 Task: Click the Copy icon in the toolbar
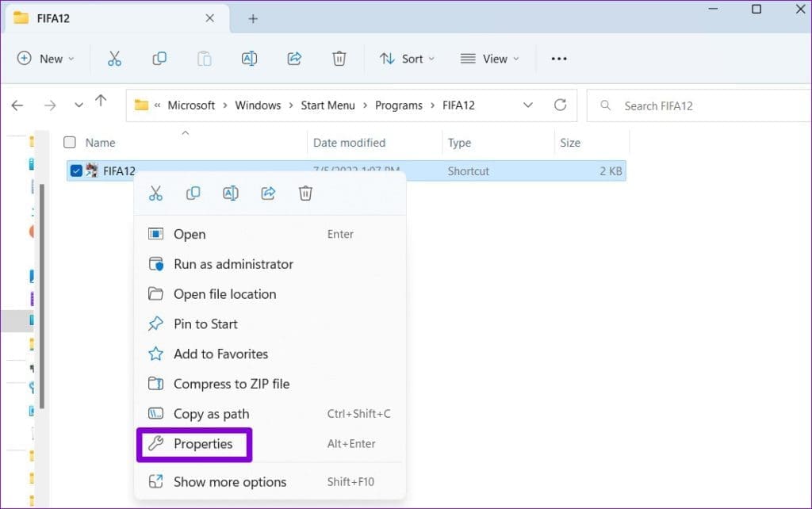(159, 58)
